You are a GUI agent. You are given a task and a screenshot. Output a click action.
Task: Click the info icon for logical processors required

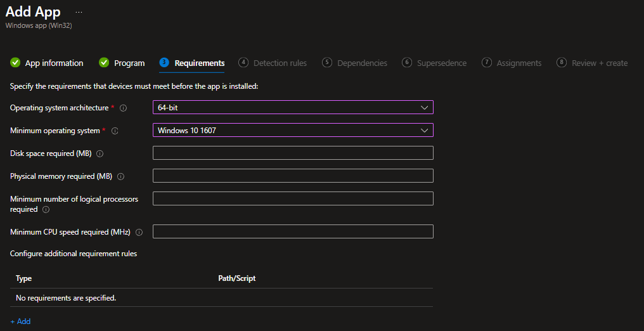click(x=46, y=209)
